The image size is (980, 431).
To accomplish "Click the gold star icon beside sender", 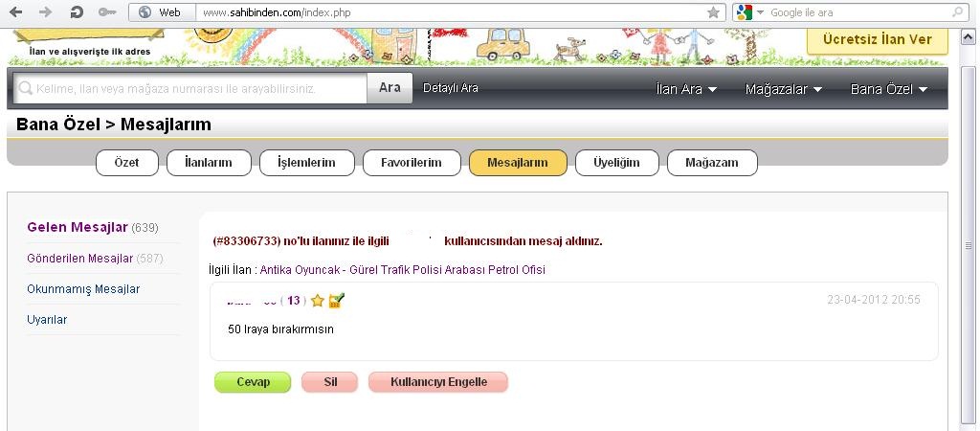I will pyautogui.click(x=318, y=301).
